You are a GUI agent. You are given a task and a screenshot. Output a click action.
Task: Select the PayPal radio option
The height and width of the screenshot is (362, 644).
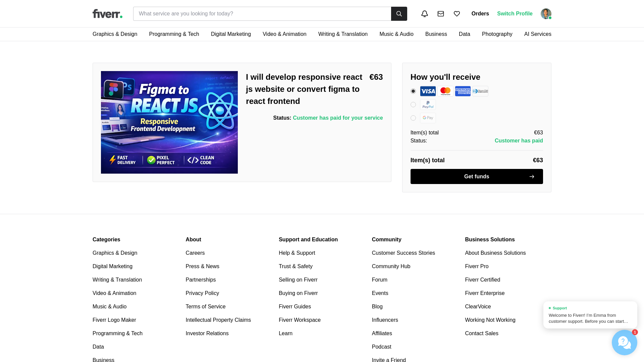[x=413, y=105]
